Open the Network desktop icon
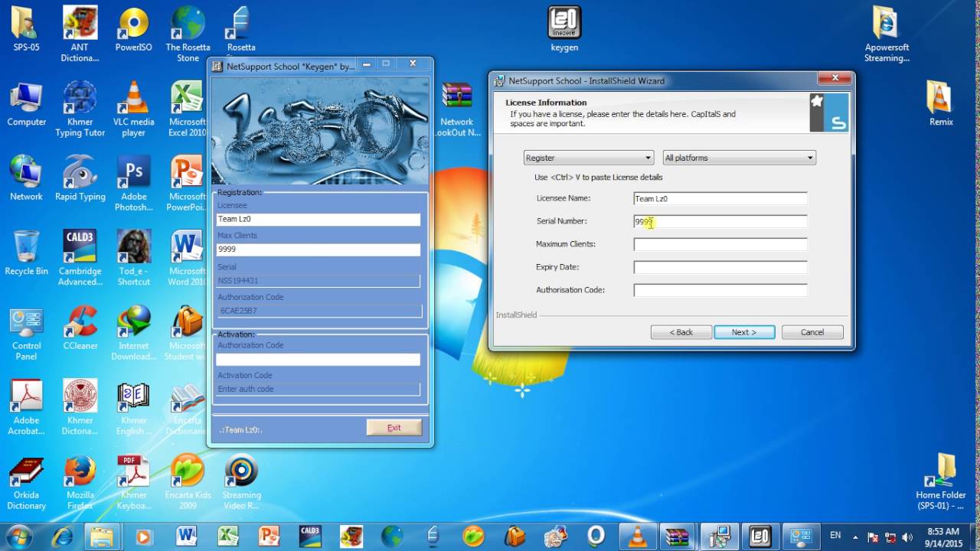980x551 pixels. 26,178
